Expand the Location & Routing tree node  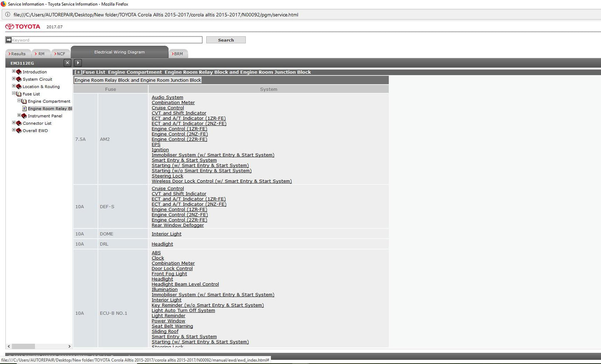(x=14, y=86)
